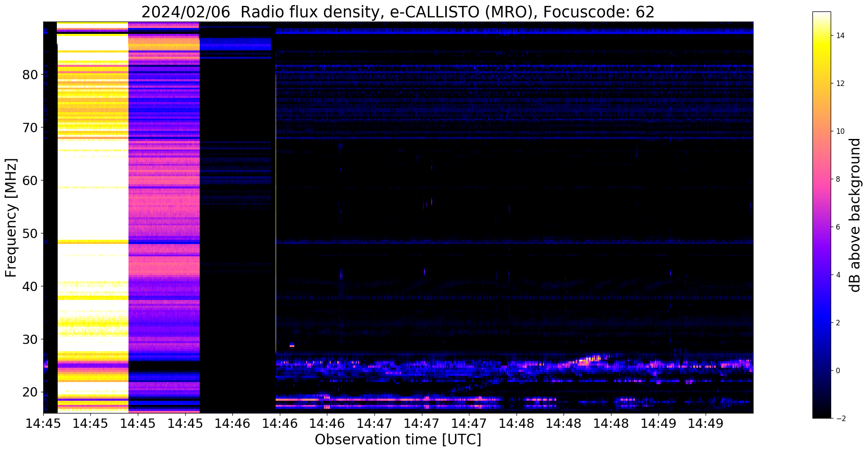Click the '14:46' tick label below the dark gap
Image resolution: width=868 pixels, height=452 pixels.
click(x=232, y=423)
